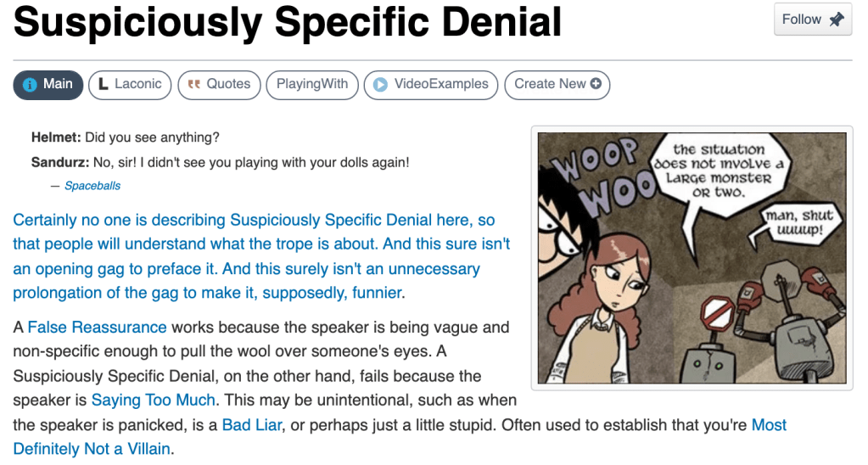This screenshot has height=465, width=868.
Task: Switch to the Quotes tab
Action: 228,84
